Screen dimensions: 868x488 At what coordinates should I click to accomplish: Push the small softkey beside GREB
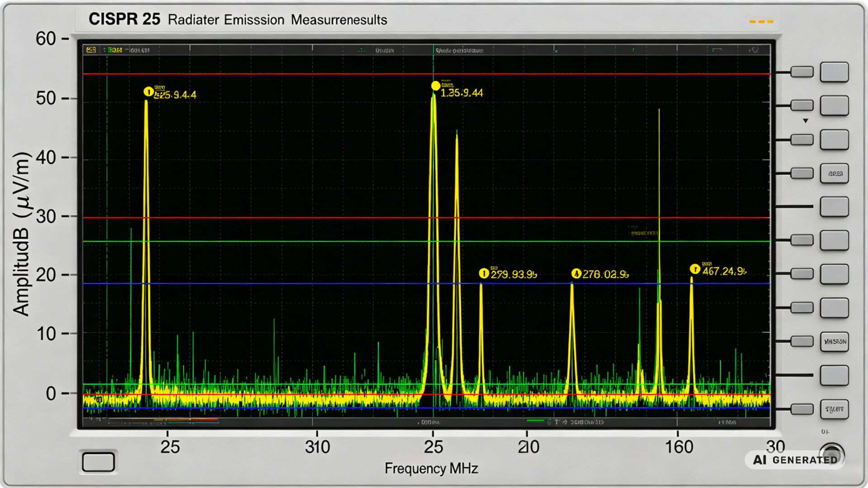coord(802,174)
